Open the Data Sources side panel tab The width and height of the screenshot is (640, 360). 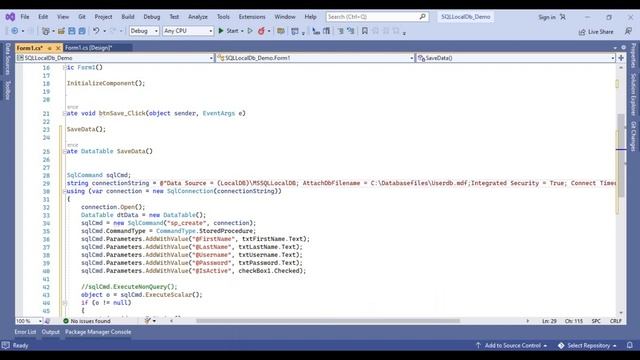tap(7, 59)
